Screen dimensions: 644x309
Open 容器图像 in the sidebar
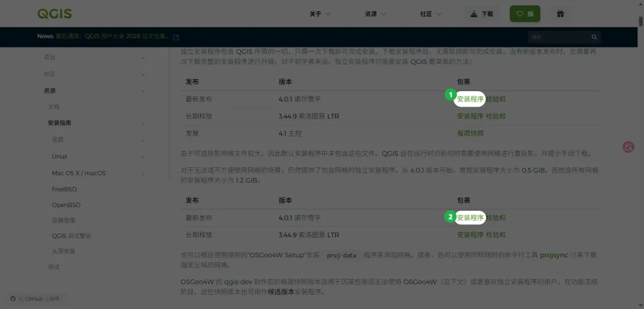[x=64, y=220]
